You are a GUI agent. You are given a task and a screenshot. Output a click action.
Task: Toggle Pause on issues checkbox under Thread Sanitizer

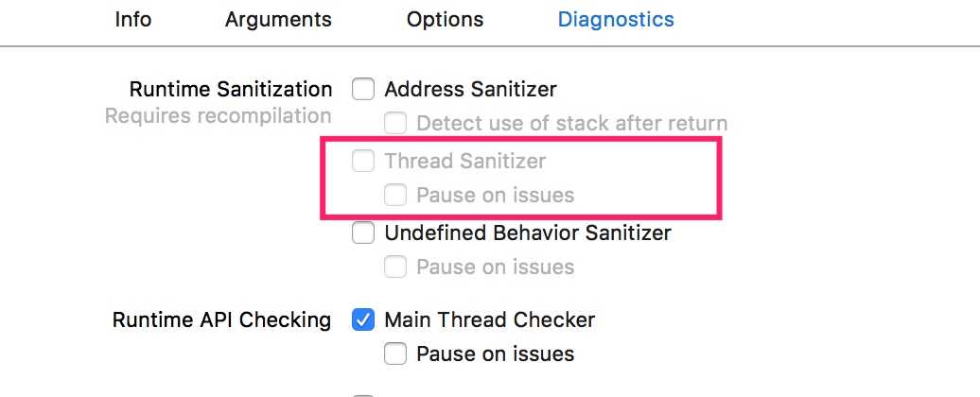tap(395, 196)
